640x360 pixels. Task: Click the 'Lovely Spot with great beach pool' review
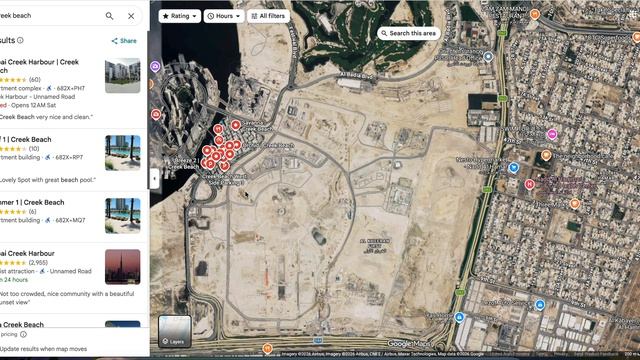tap(48, 180)
